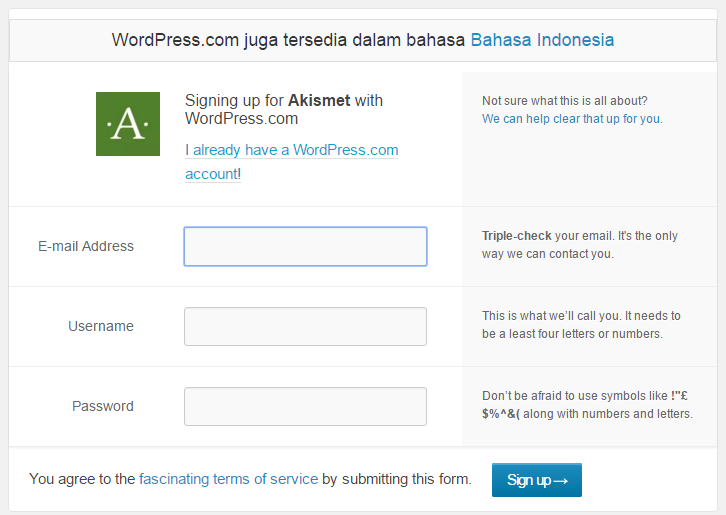
Task: Click the E-mail Address field label
Action: [x=86, y=246]
